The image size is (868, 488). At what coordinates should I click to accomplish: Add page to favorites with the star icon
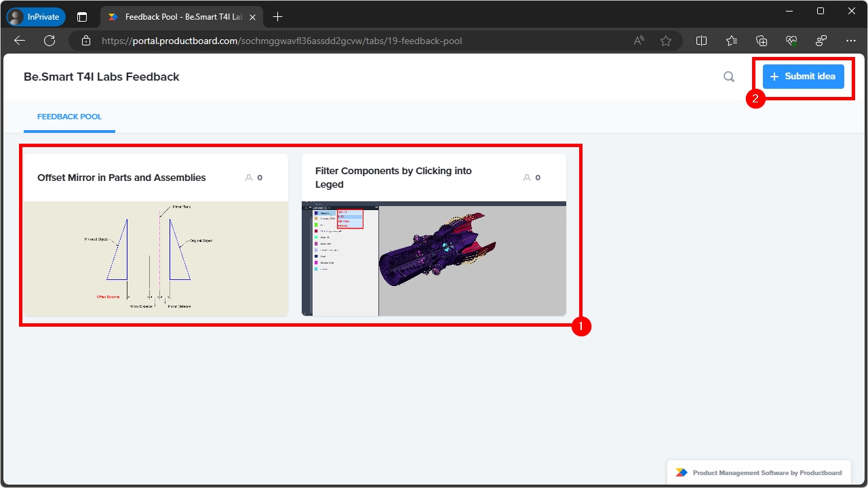pyautogui.click(x=666, y=41)
